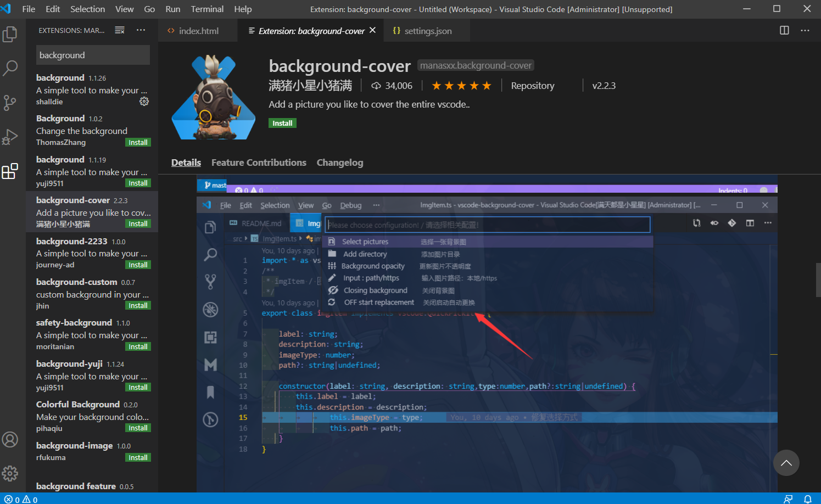Open the Source Control view

10,102
